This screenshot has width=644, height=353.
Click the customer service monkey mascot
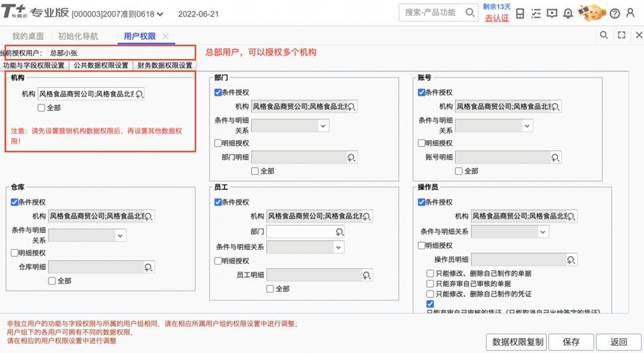pos(592,13)
